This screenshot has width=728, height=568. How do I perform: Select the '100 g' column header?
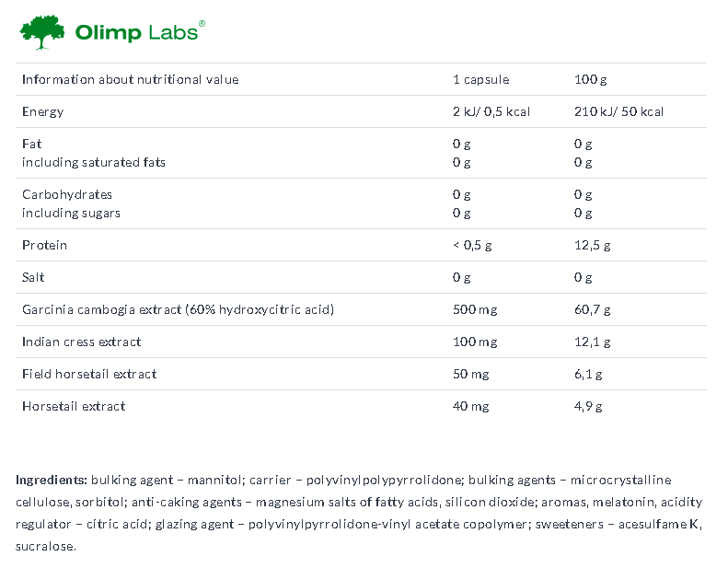(x=591, y=79)
